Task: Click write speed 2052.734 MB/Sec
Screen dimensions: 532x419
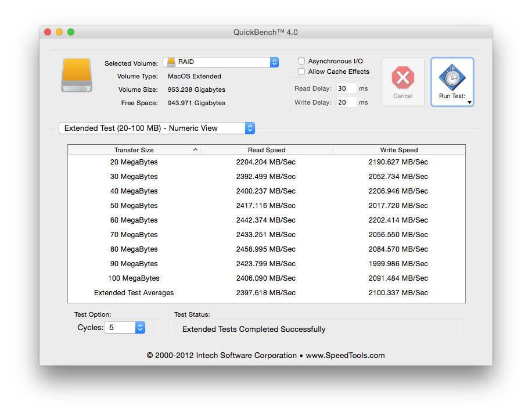Action: [x=398, y=177]
